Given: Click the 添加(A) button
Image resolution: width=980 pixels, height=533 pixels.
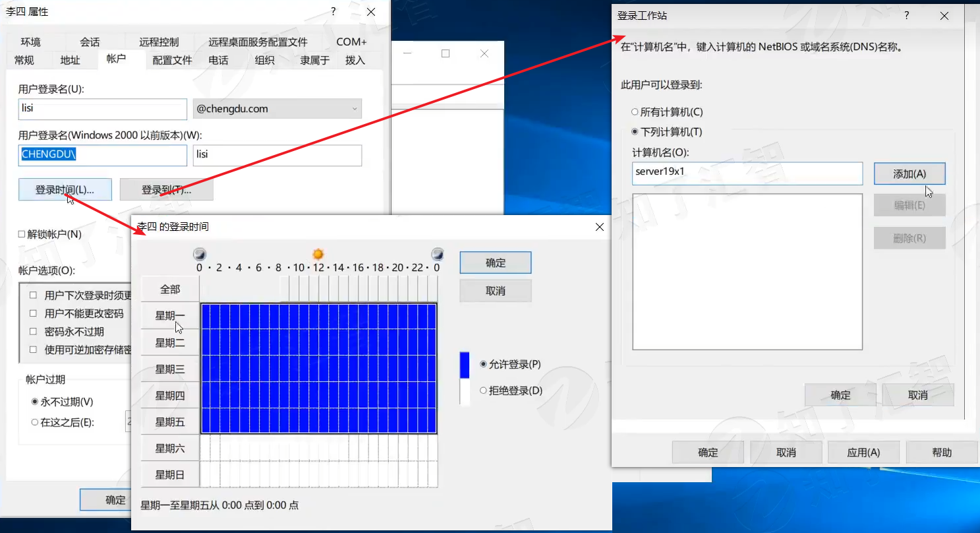Looking at the screenshot, I should click(x=909, y=174).
